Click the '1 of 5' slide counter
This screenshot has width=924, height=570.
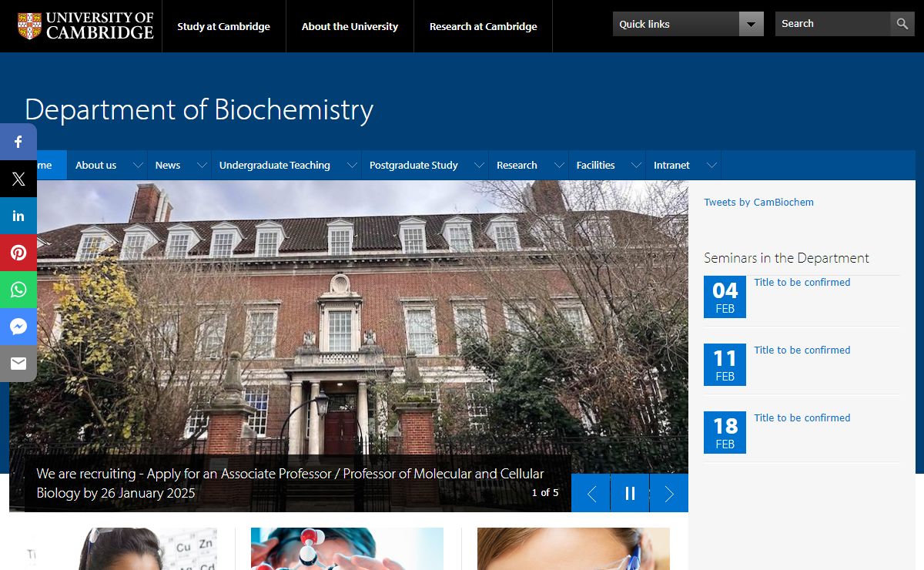(545, 493)
